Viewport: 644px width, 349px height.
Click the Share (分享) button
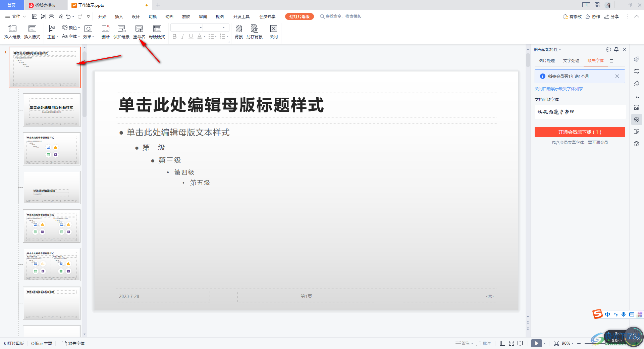point(612,16)
